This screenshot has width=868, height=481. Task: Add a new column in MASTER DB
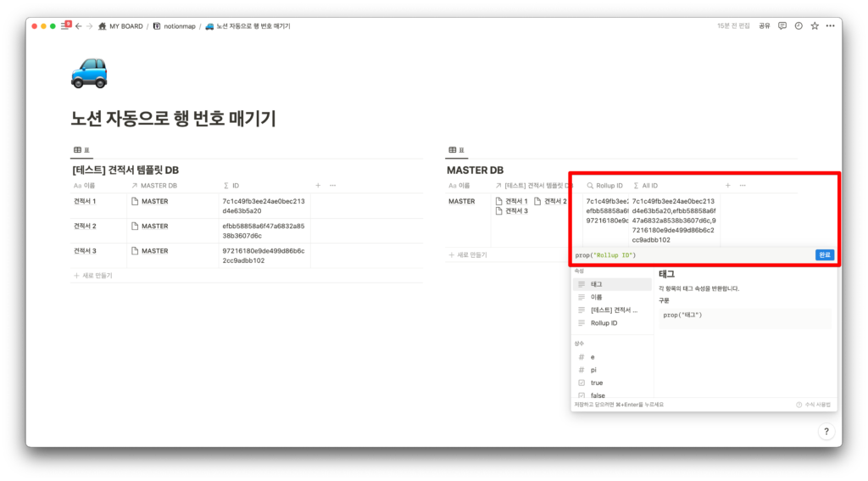[727, 185]
